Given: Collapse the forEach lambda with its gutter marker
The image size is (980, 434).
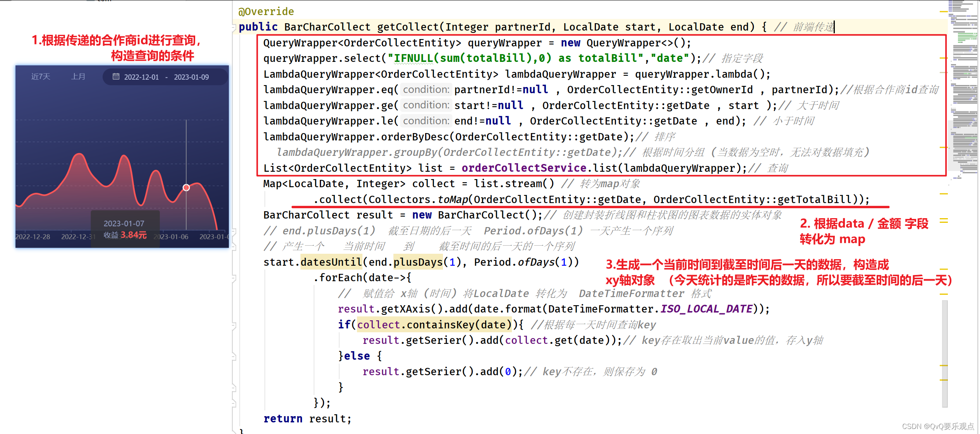Looking at the screenshot, I should click(x=234, y=278).
